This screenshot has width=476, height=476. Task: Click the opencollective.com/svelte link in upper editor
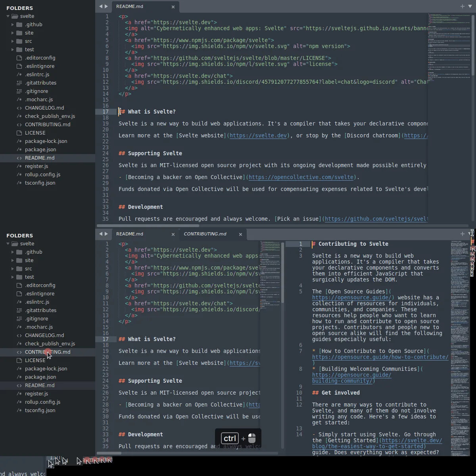[x=301, y=177]
